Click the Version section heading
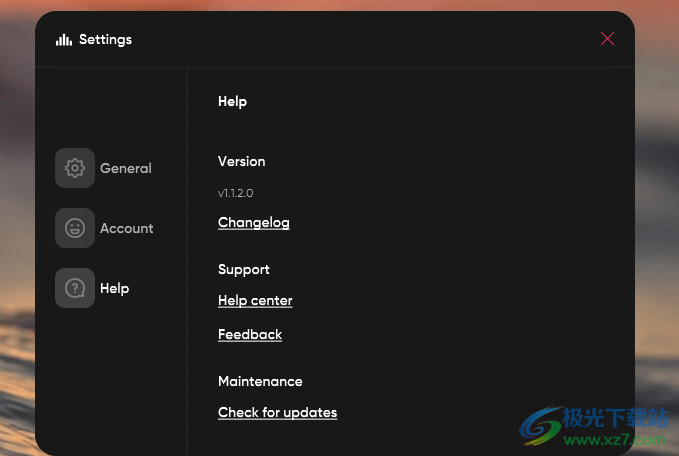679x456 pixels. [x=242, y=161]
